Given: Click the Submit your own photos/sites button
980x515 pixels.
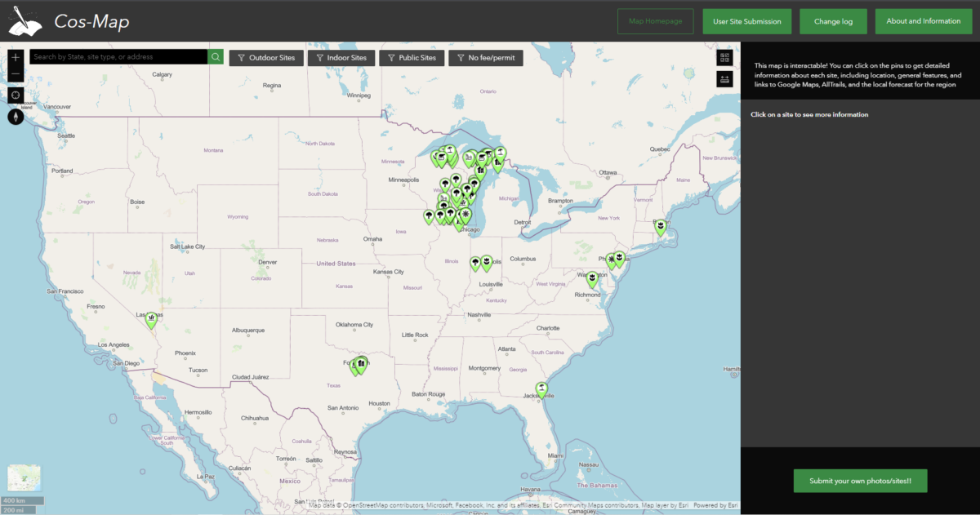Looking at the screenshot, I should pyautogui.click(x=860, y=481).
